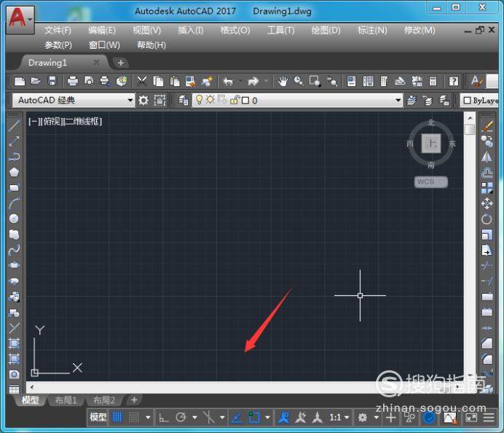Cut selection with scissors icon
504x433 pixels.
click(x=142, y=82)
